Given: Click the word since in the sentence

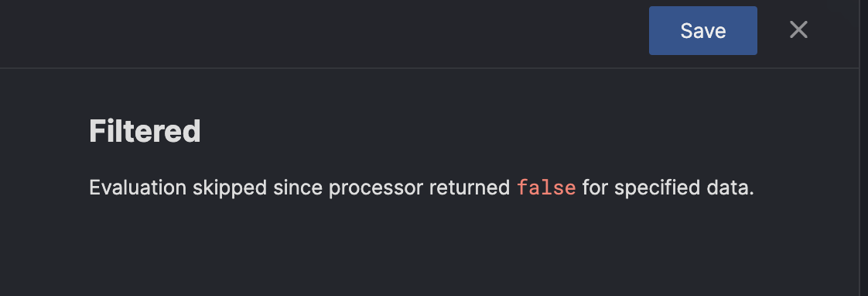Looking at the screenshot, I should tap(298, 188).
